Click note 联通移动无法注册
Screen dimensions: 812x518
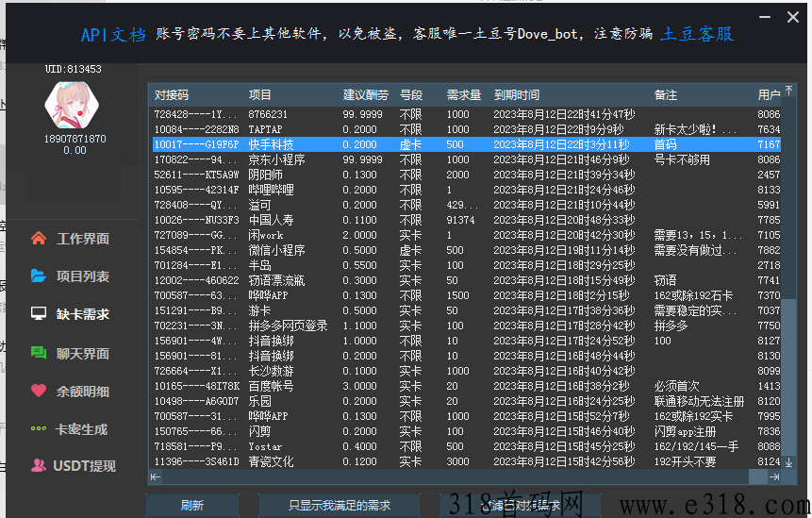pyautogui.click(x=699, y=401)
